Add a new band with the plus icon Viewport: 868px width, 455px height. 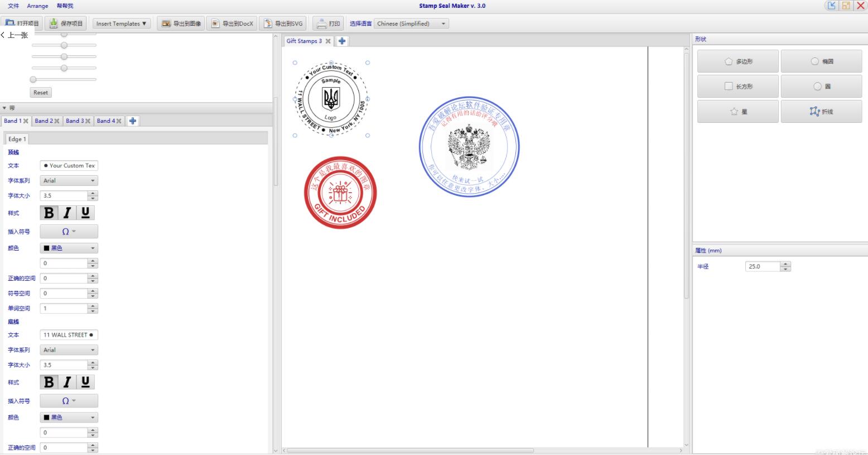click(133, 121)
